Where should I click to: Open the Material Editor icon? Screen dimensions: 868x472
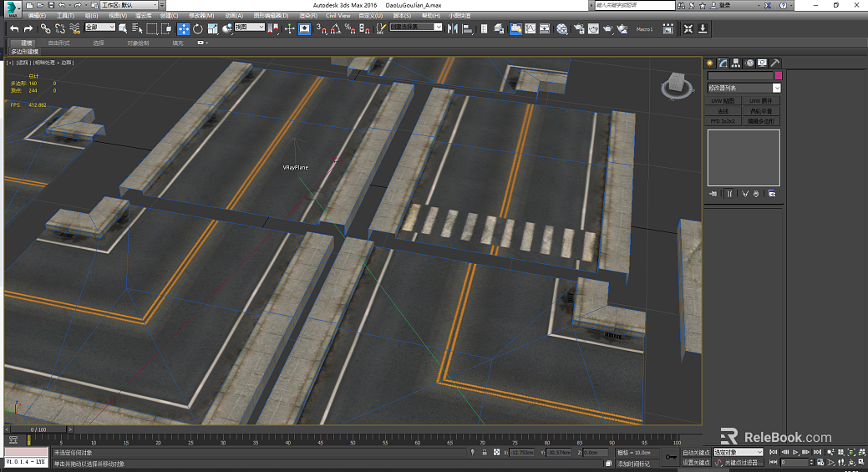point(562,28)
